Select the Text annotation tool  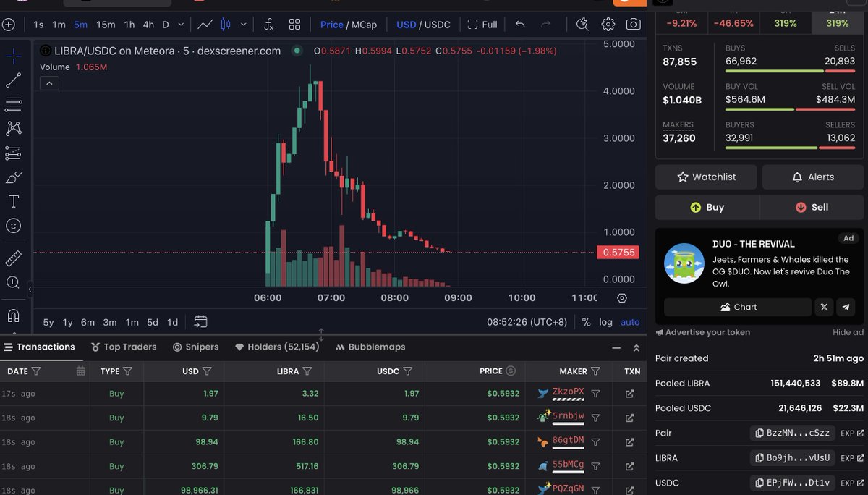click(13, 201)
